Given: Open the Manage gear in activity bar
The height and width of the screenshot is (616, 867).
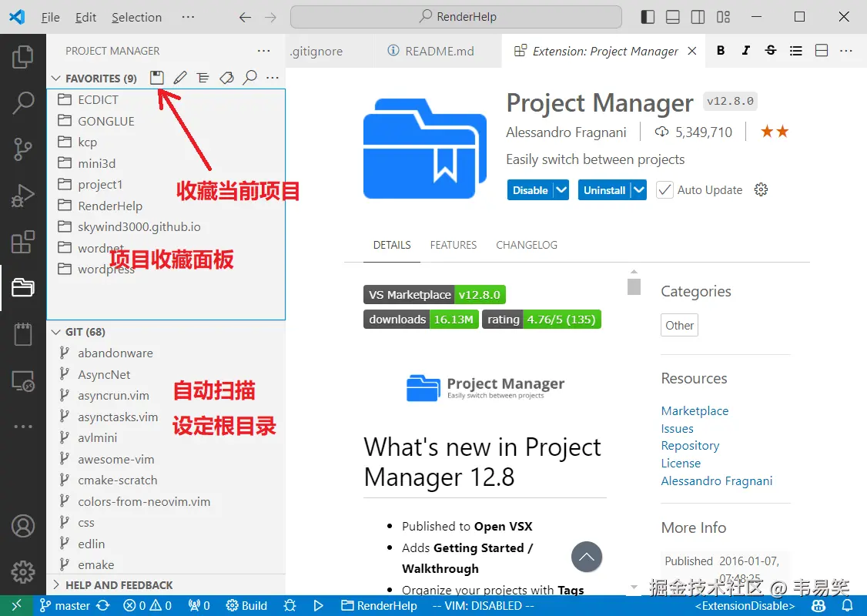Looking at the screenshot, I should tap(22, 572).
